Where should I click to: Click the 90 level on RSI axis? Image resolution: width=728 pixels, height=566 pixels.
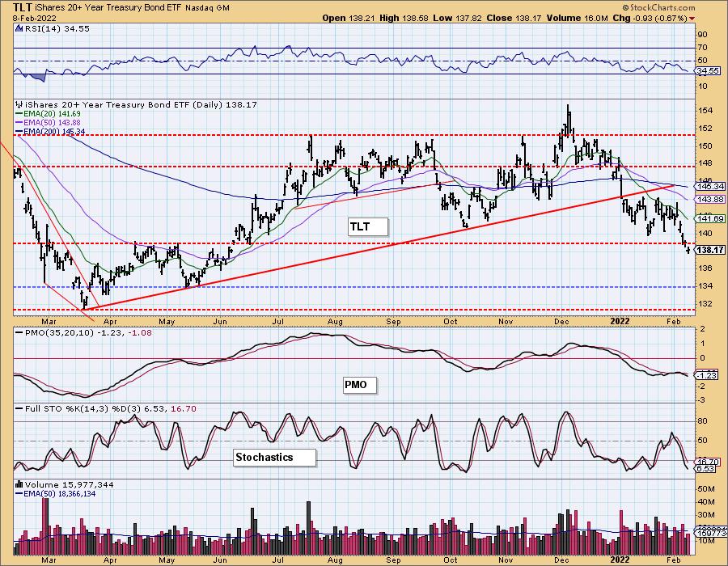pyautogui.click(x=702, y=35)
